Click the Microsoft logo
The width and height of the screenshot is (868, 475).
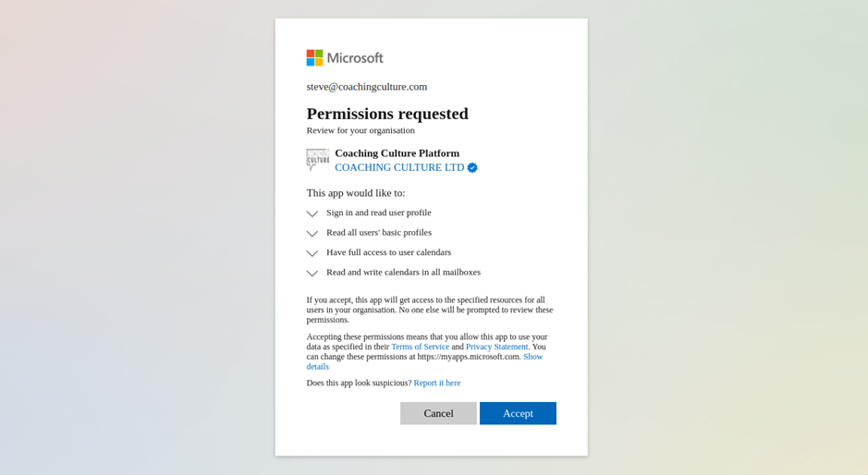tap(344, 58)
